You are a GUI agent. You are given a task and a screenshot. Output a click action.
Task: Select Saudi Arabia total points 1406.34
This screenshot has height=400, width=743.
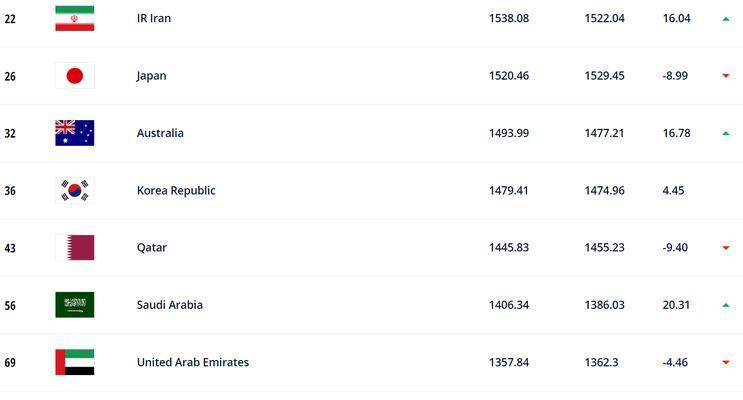(x=509, y=305)
